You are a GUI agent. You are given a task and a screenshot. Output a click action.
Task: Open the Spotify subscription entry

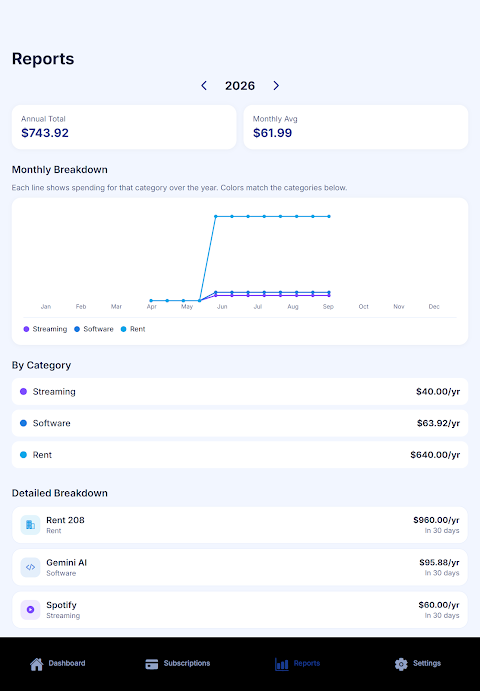coord(240,610)
